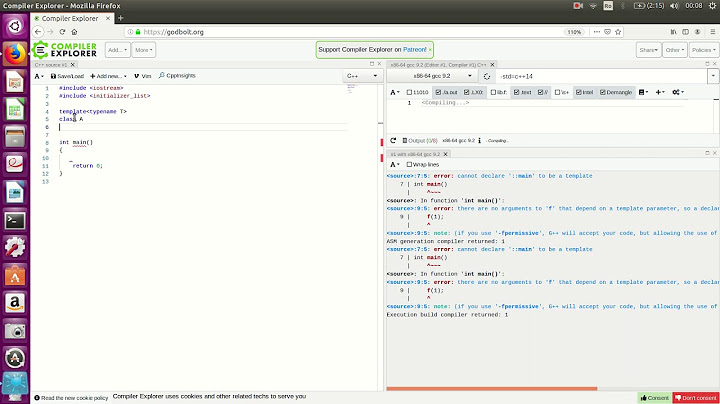Recompile using the refresh arrow near Output
This screenshot has height=404, width=720.
click(393, 140)
